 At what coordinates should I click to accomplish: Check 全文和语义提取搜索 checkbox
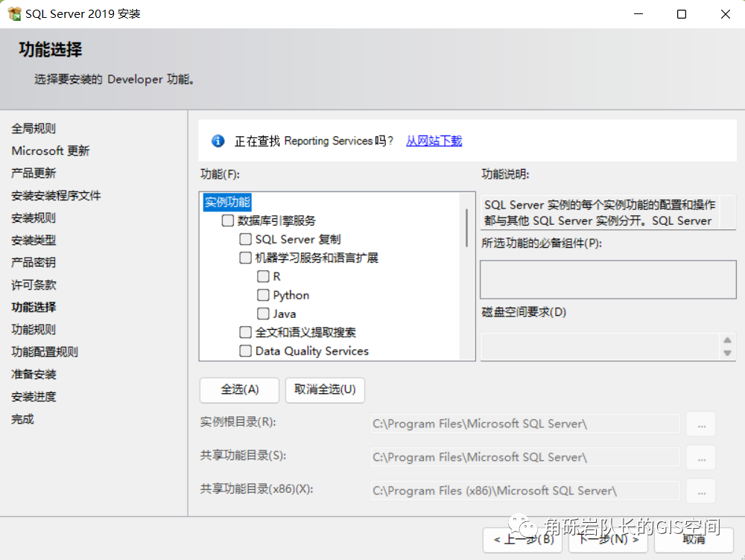[x=245, y=332]
